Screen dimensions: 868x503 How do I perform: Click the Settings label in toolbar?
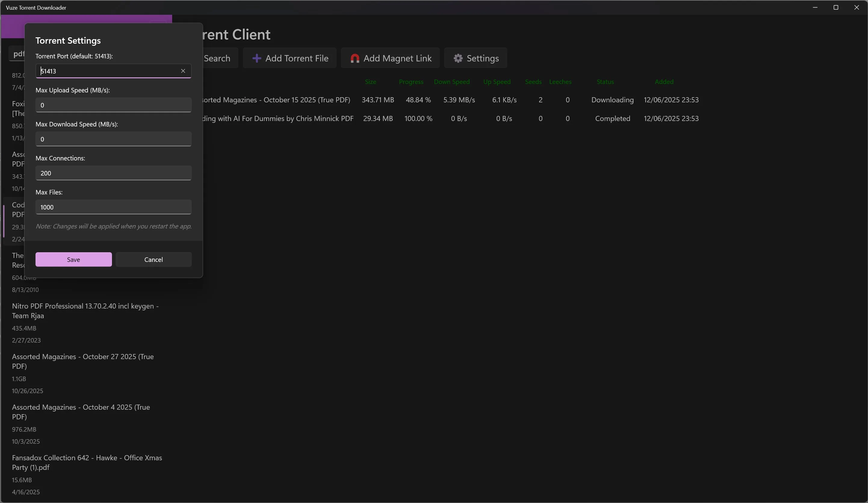(482, 58)
